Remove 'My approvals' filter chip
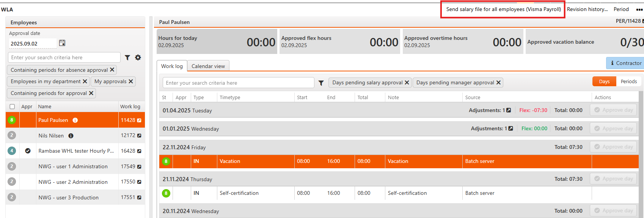The height and width of the screenshot is (218, 644). point(131,81)
